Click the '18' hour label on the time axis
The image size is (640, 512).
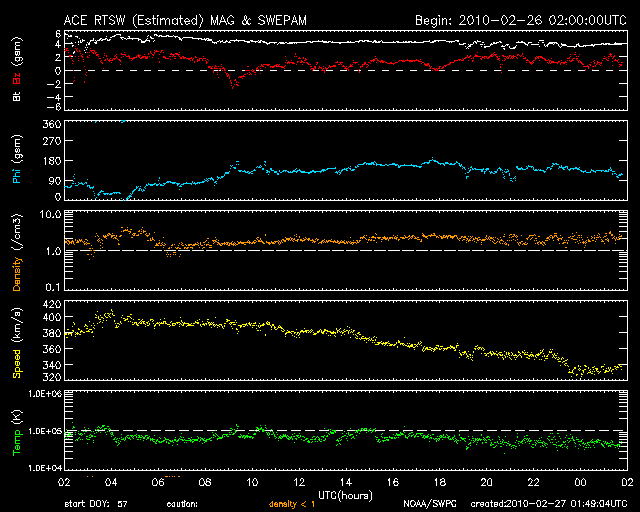coord(440,483)
